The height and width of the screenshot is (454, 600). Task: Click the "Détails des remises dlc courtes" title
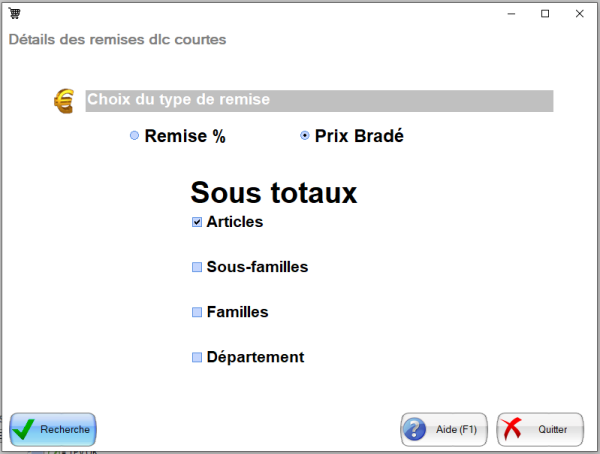coord(117,40)
